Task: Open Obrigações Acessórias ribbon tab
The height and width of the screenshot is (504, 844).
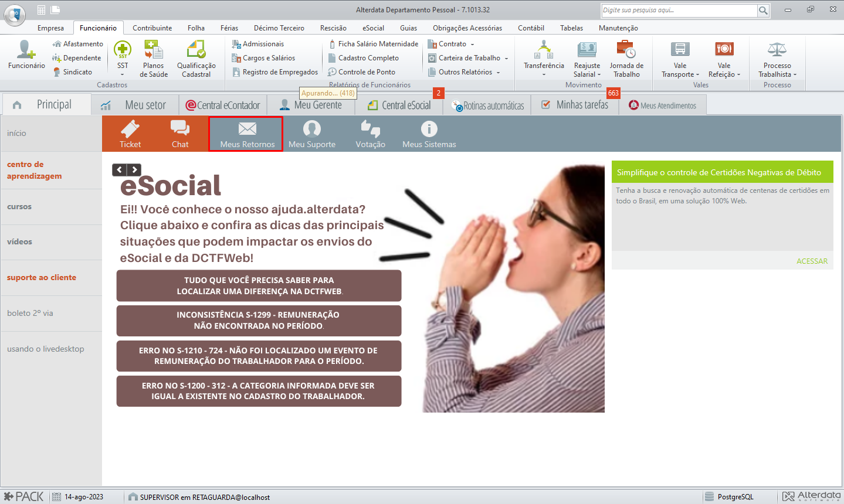Action: [x=467, y=28]
